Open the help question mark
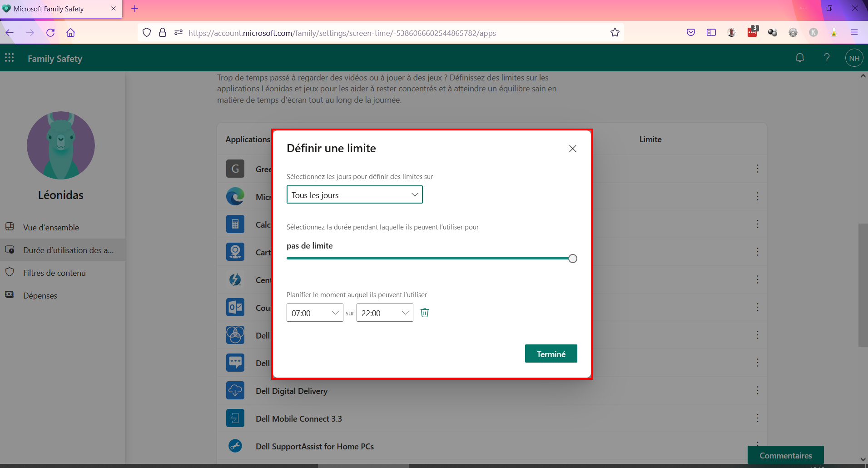Image resolution: width=868 pixels, height=468 pixels. (x=827, y=58)
